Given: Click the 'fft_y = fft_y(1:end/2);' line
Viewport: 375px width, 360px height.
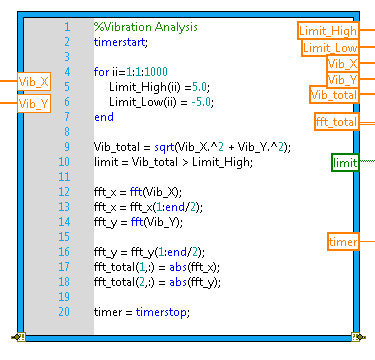Looking at the screenshot, I should coord(149,252).
